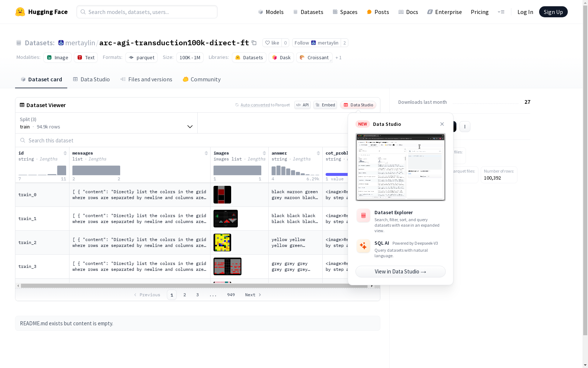The height and width of the screenshot is (368, 588).
Task: Select the parquet format tag
Action: click(x=141, y=57)
